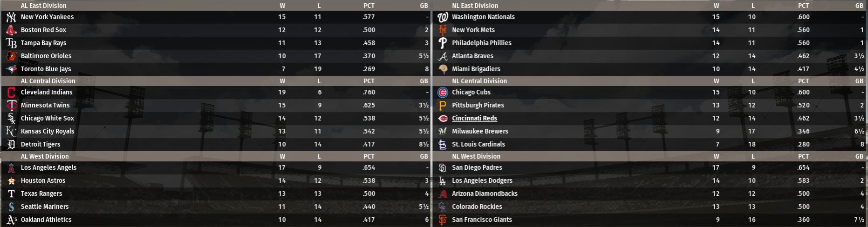Select the Los Angeles Dodgers team name
This screenshot has width=868, height=227.
pos(482,180)
